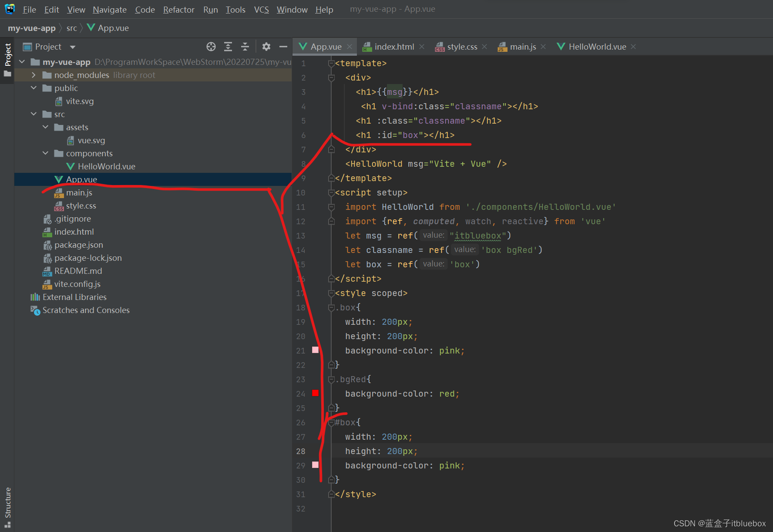The width and height of the screenshot is (773, 532).
Task: Open the Navigate menu
Action: coord(110,10)
